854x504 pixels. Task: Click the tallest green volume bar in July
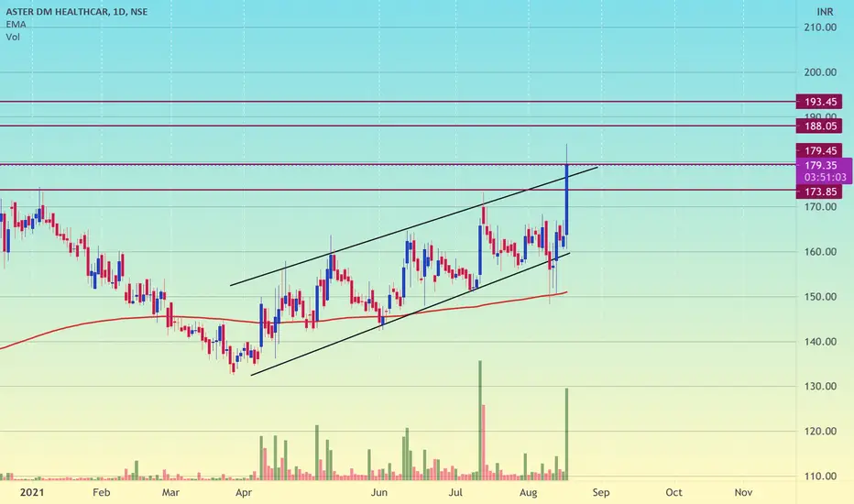[x=480, y=420]
